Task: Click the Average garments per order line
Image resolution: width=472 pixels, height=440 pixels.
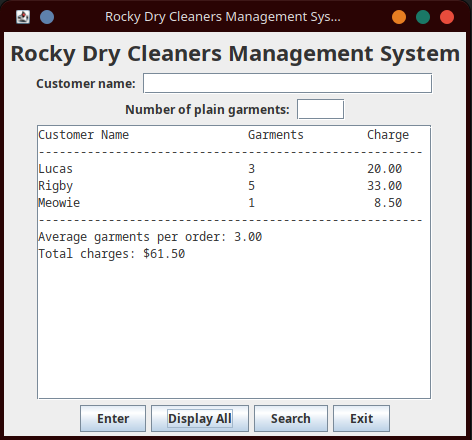Action: [x=150, y=237]
